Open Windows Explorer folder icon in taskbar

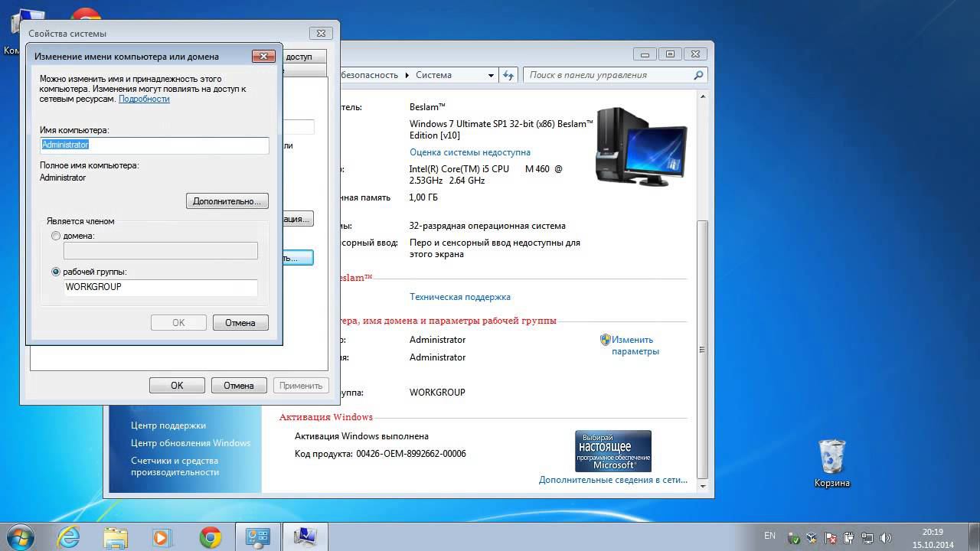[116, 537]
